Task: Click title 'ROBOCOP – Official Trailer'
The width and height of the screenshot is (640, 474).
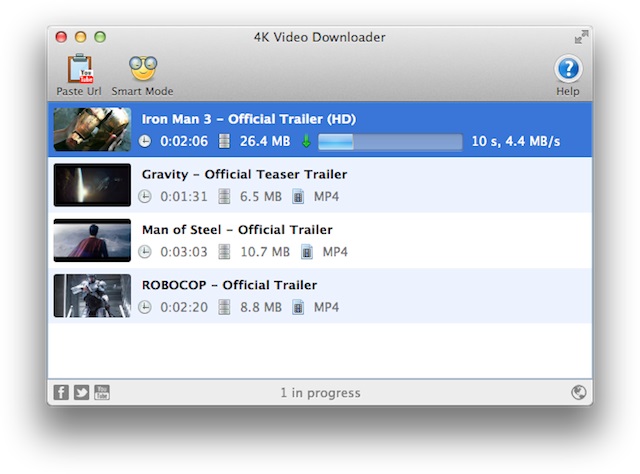Action: [x=229, y=285]
